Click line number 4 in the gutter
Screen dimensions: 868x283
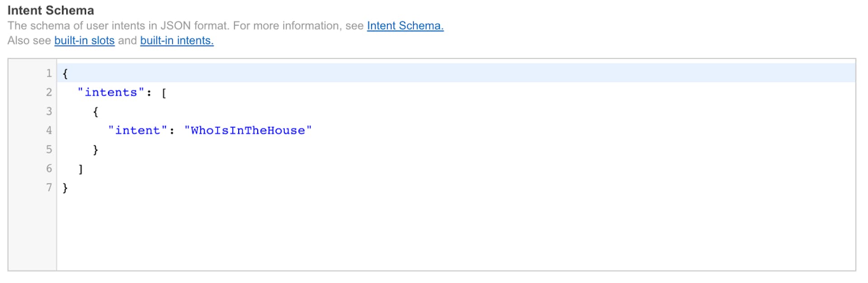click(49, 130)
